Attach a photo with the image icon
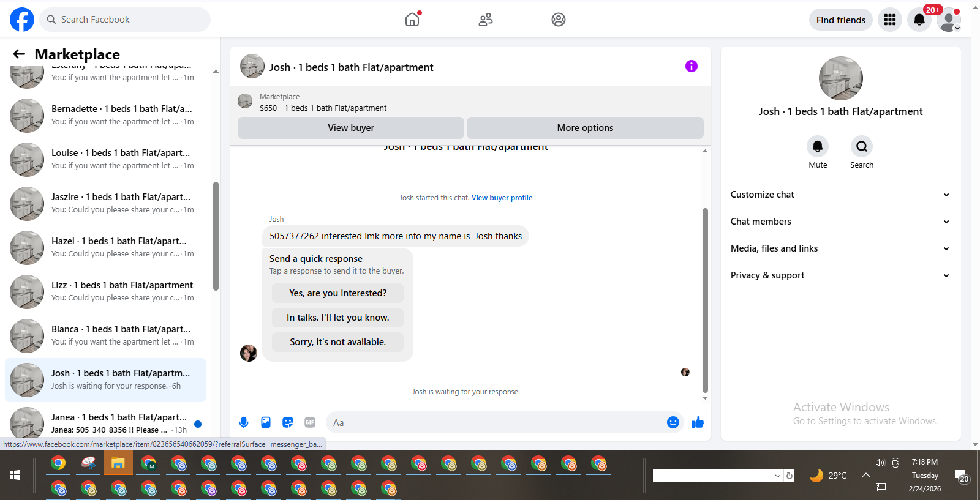 click(x=266, y=422)
